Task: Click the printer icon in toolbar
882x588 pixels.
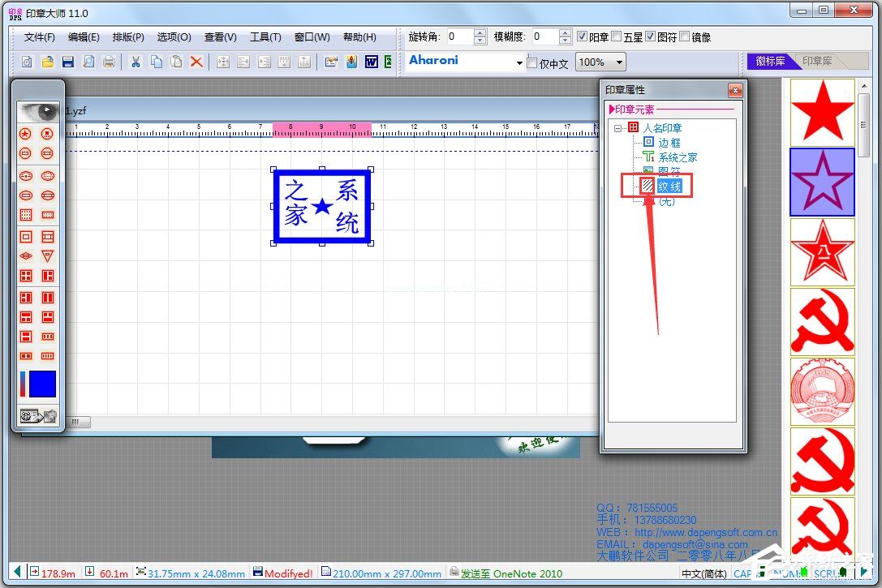Action: tap(109, 62)
